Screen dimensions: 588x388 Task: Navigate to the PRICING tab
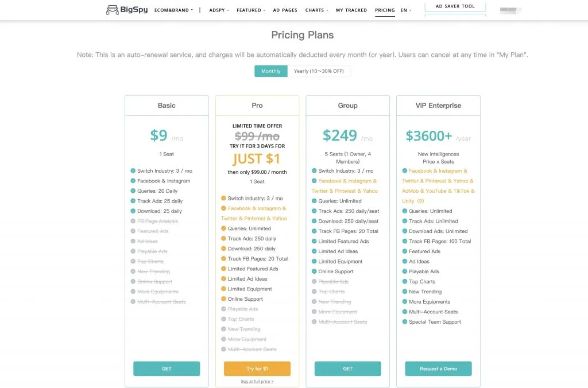click(x=385, y=10)
